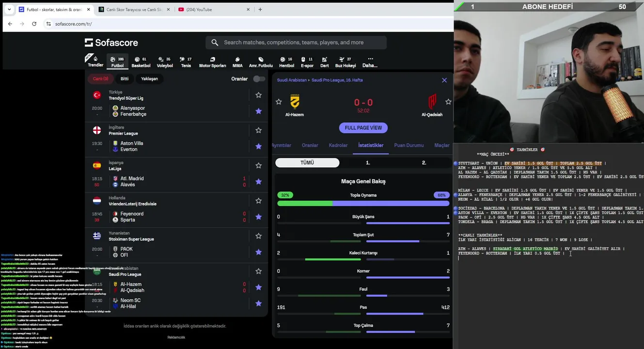Open the E-spor category

[x=307, y=62]
